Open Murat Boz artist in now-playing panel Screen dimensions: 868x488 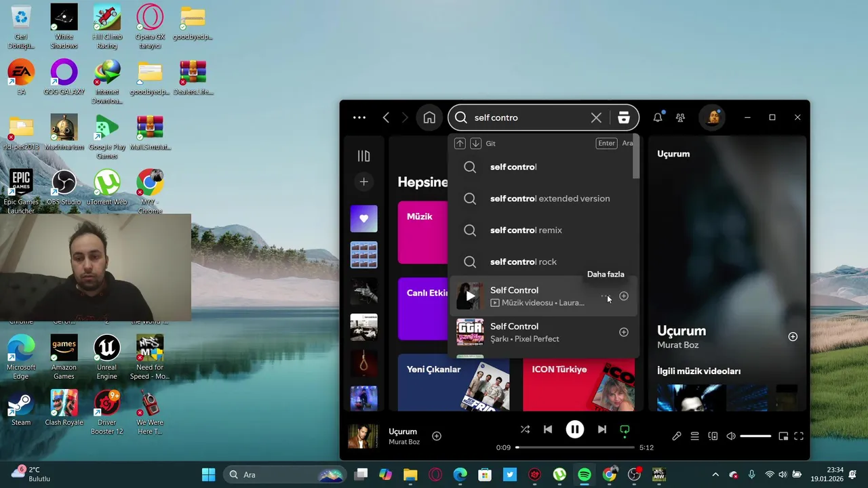click(x=677, y=345)
